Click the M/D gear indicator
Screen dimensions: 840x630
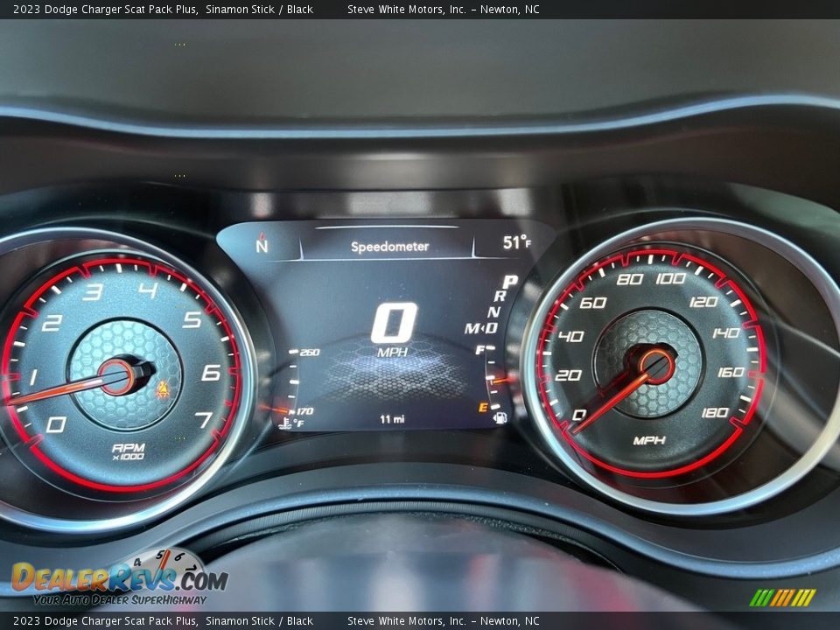[x=481, y=328]
